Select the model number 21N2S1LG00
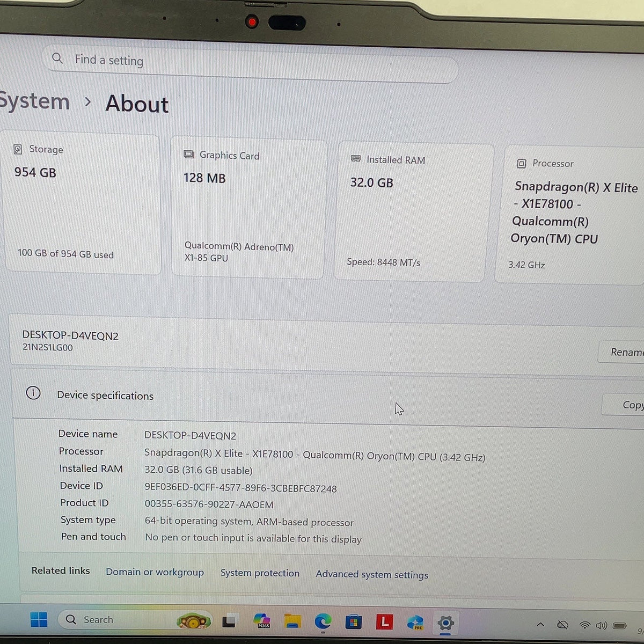 click(48, 348)
